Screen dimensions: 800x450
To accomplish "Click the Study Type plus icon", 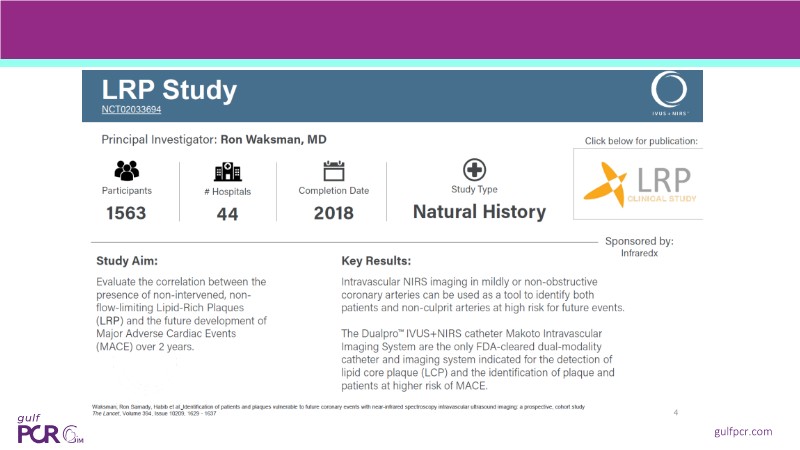I will 476,169.
